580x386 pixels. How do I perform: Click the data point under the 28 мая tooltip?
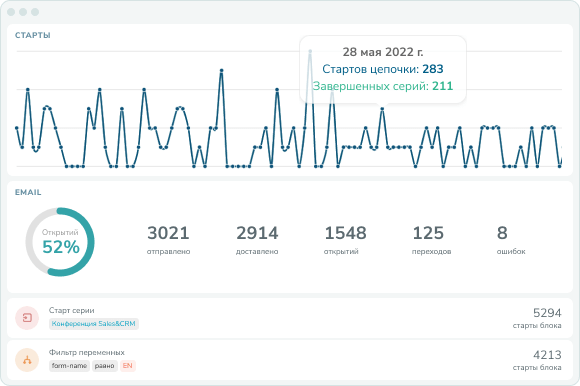[x=382, y=109]
